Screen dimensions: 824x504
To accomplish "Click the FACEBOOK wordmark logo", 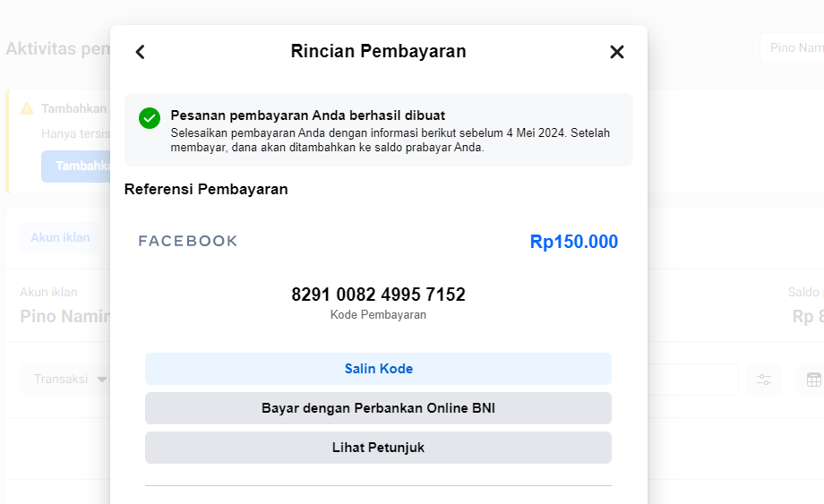I will [188, 241].
